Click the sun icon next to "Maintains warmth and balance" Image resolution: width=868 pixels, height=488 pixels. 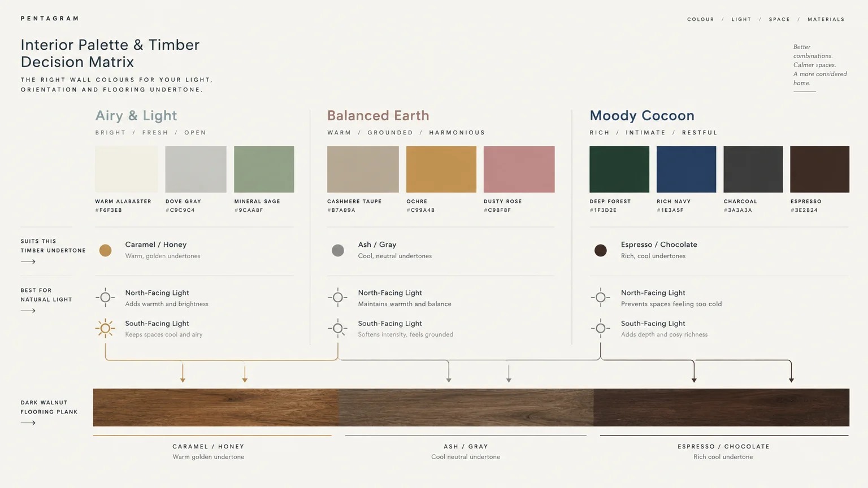[338, 298]
